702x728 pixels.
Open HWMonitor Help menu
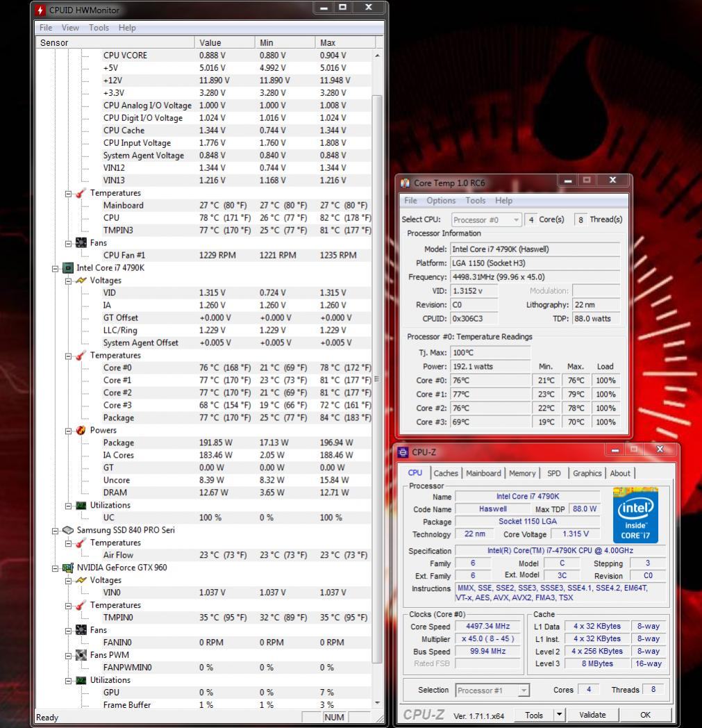(x=126, y=28)
